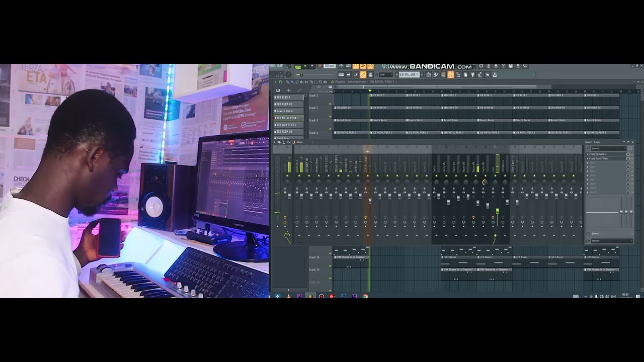
Task: Open After Effects from the taskbar
Action: click(354, 296)
